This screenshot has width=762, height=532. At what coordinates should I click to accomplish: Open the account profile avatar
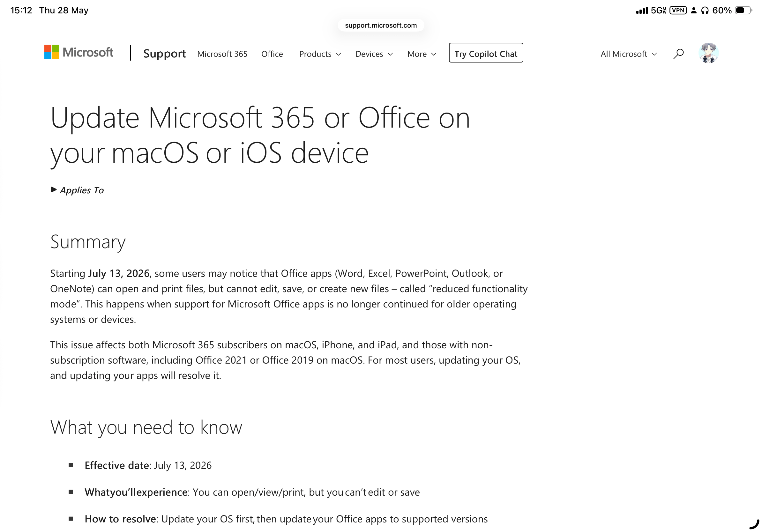click(709, 53)
